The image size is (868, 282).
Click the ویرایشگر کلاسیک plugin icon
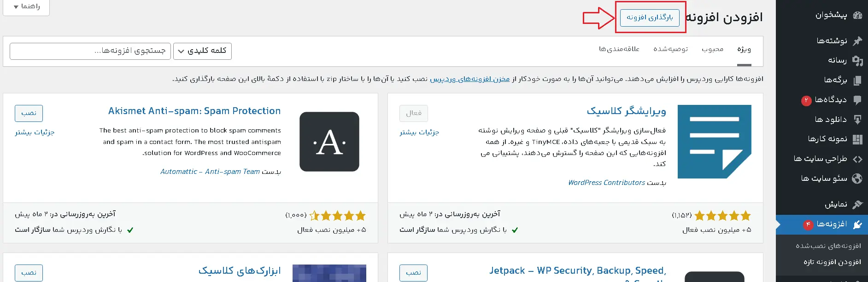pyautogui.click(x=715, y=142)
